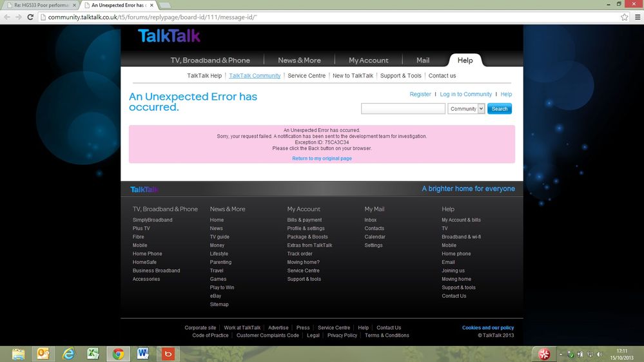Click the Register link
The image size is (644, 362).
[420, 94]
